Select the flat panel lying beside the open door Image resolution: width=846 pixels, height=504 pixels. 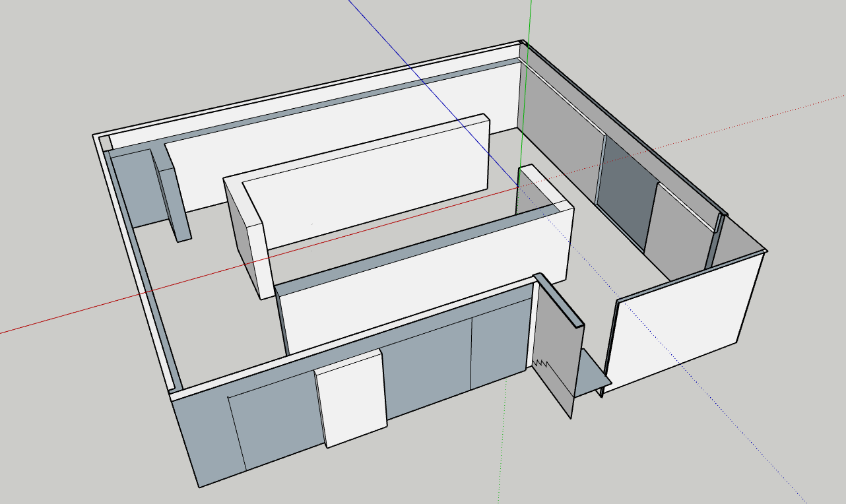coord(593,373)
